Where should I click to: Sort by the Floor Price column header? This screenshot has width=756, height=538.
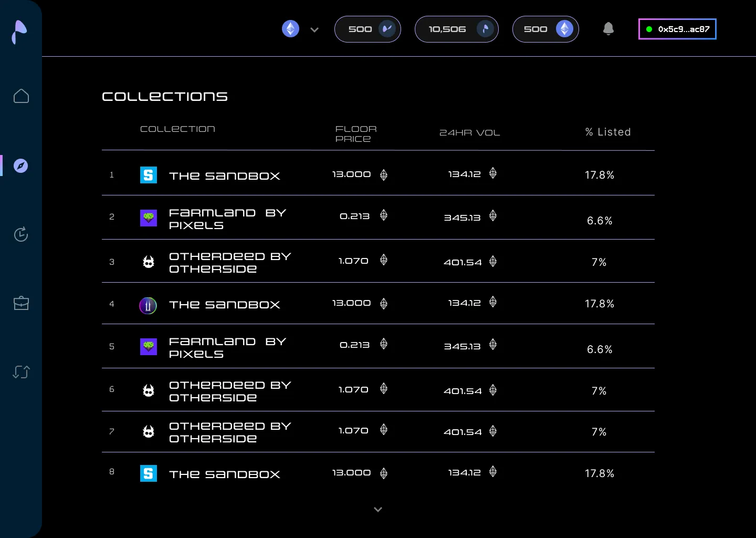click(356, 134)
